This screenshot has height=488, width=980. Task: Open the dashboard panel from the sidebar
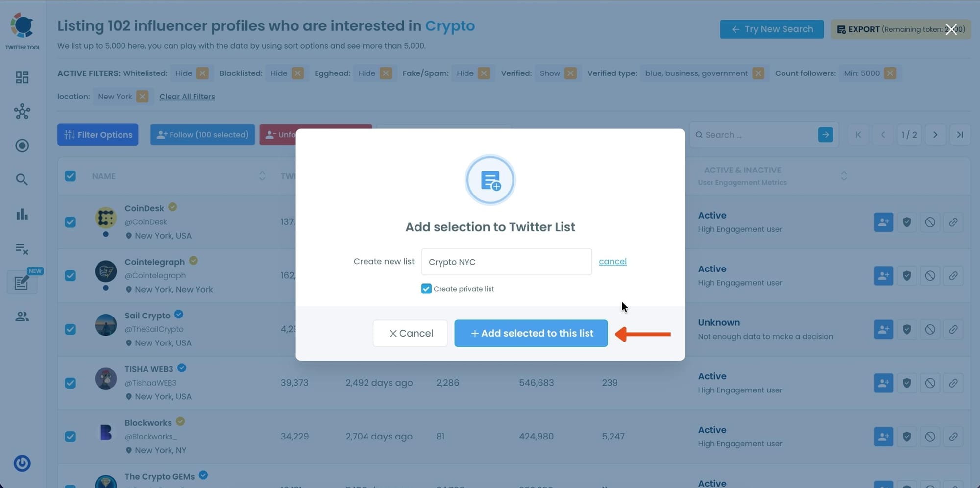tap(22, 77)
